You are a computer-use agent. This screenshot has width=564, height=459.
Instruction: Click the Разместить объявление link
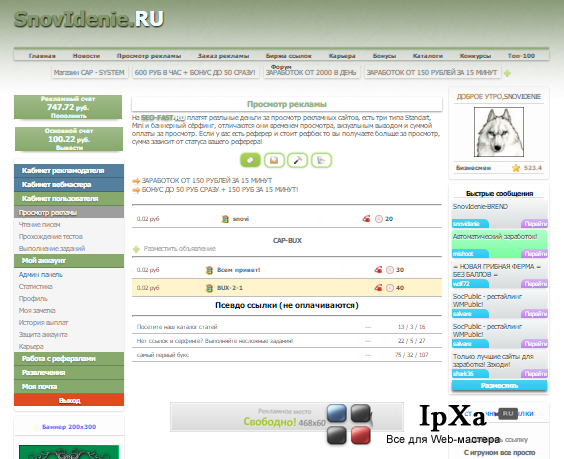click(x=179, y=249)
